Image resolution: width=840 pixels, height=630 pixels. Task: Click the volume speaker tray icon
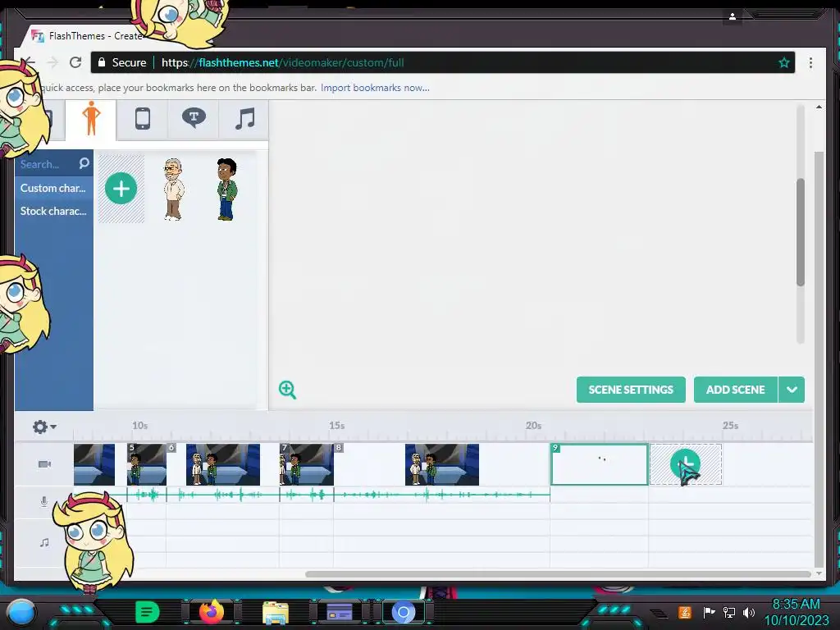click(749, 612)
